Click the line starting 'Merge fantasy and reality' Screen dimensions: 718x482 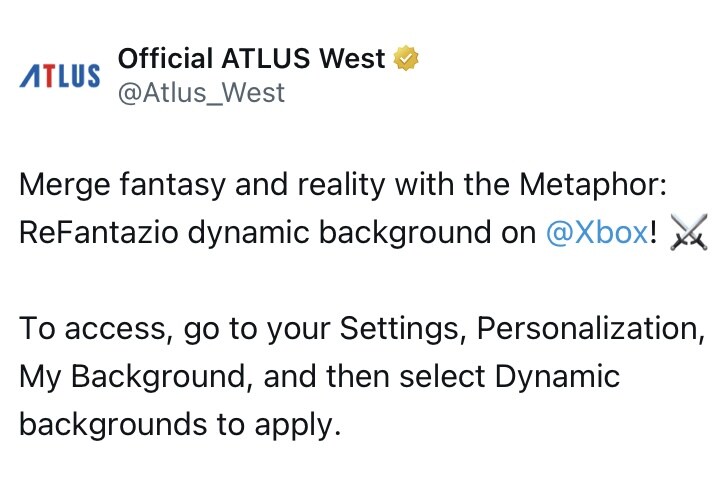[343, 185]
